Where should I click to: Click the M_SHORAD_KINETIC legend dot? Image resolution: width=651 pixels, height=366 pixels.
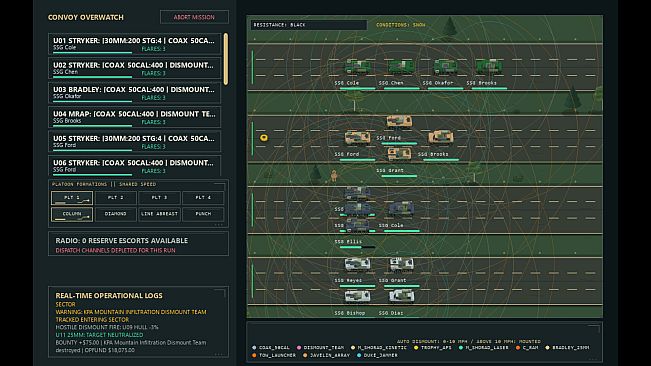353,348
